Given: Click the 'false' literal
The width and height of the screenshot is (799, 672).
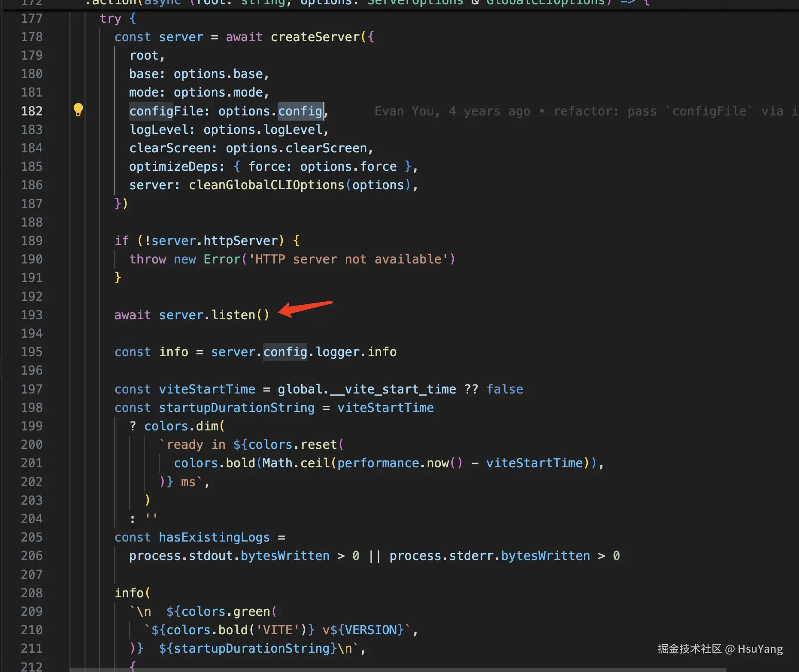Looking at the screenshot, I should click(x=505, y=389).
